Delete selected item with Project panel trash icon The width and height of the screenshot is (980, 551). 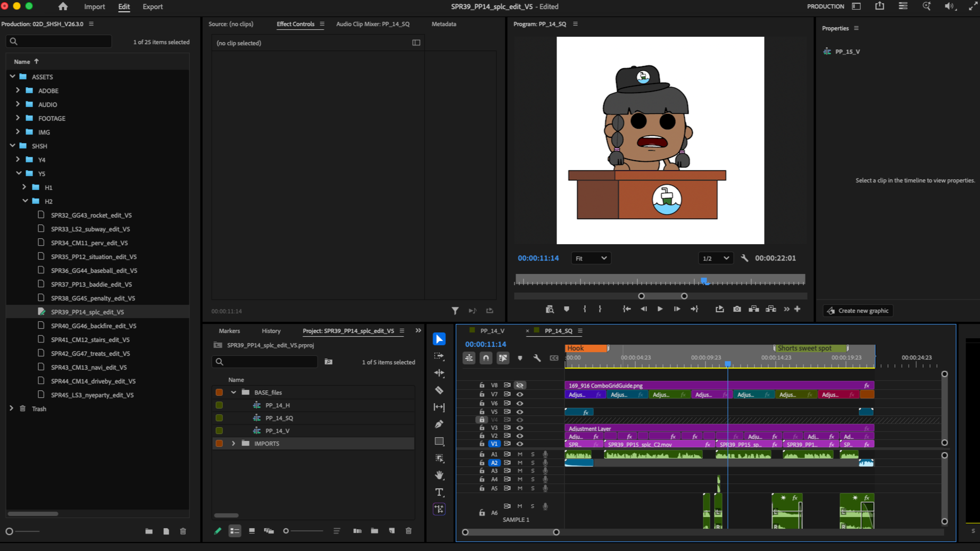click(x=409, y=531)
